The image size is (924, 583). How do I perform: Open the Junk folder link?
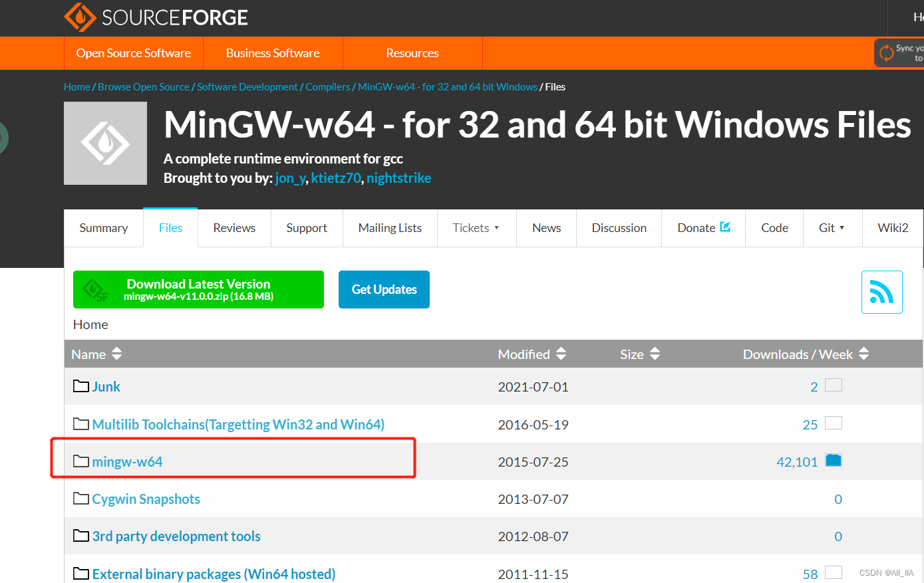pos(106,387)
